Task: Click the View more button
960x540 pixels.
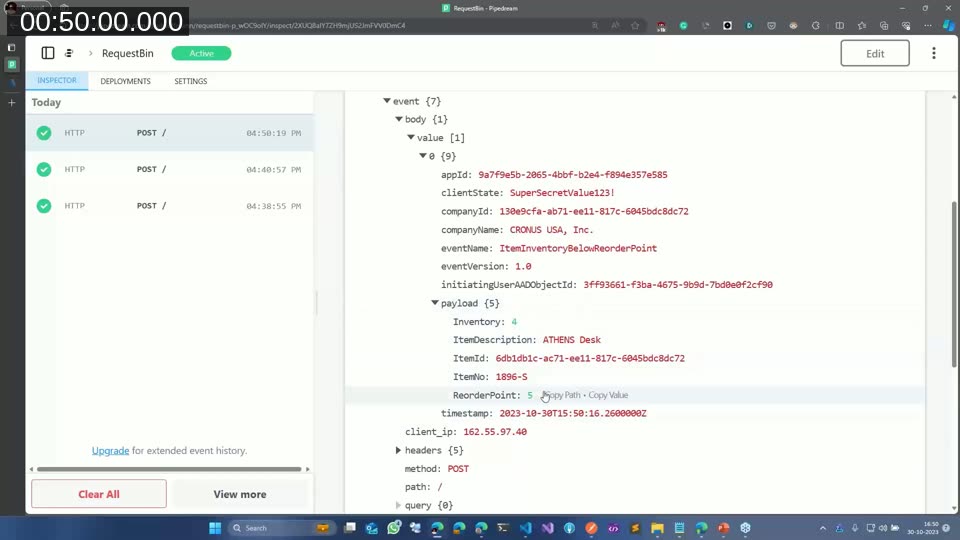Action: [x=240, y=494]
